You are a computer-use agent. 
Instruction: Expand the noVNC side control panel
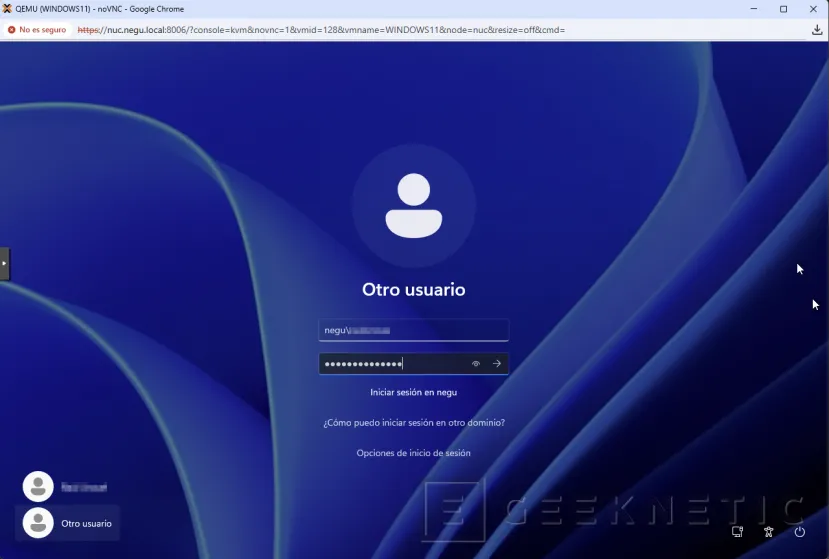[x=4, y=263]
